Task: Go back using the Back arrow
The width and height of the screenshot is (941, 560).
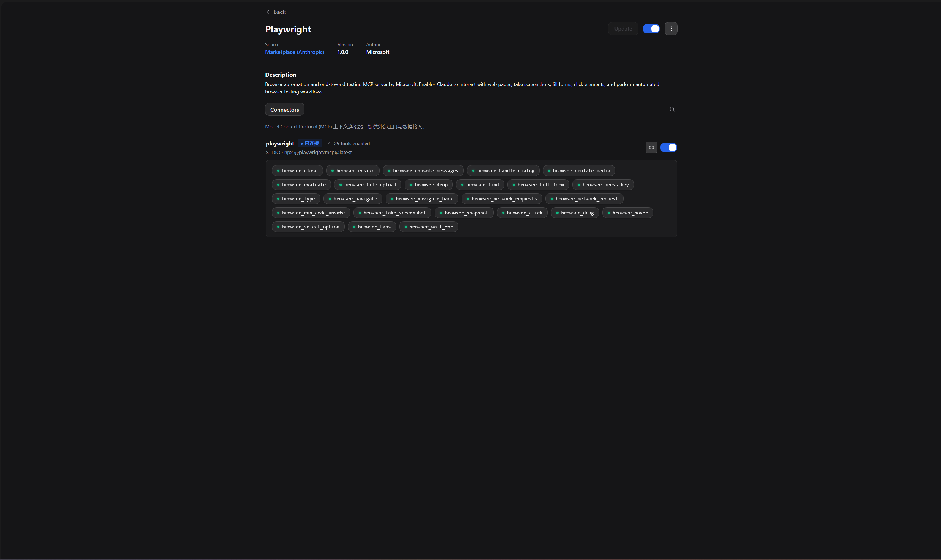Action: coord(276,12)
